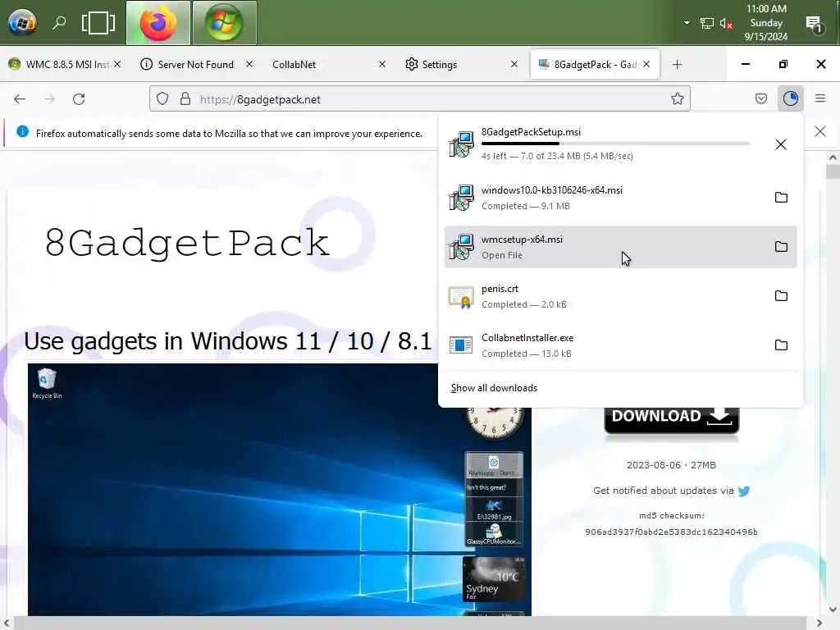Show the .crt certificate file in folder

point(781,296)
